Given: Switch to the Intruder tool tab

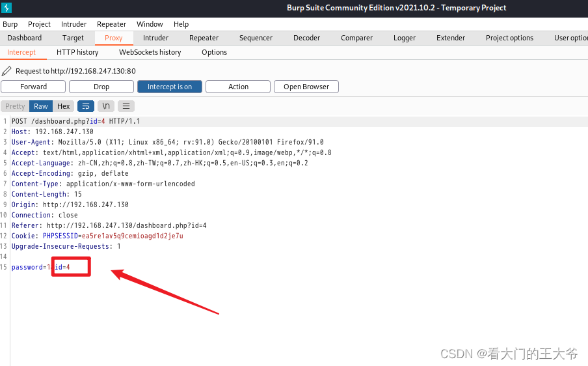Looking at the screenshot, I should [155, 38].
